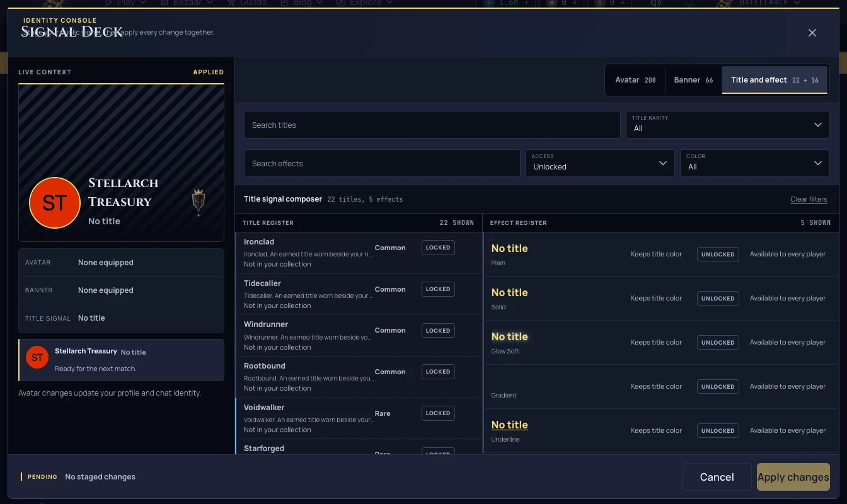The height and width of the screenshot is (504, 847).
Task: Click the Title signal composer heading
Action: click(x=283, y=199)
